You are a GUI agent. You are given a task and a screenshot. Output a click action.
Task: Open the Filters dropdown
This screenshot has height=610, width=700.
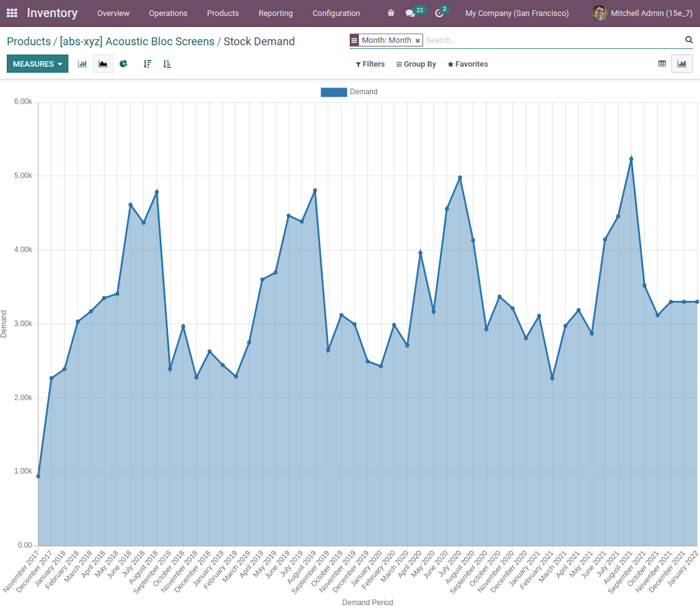[x=370, y=64]
